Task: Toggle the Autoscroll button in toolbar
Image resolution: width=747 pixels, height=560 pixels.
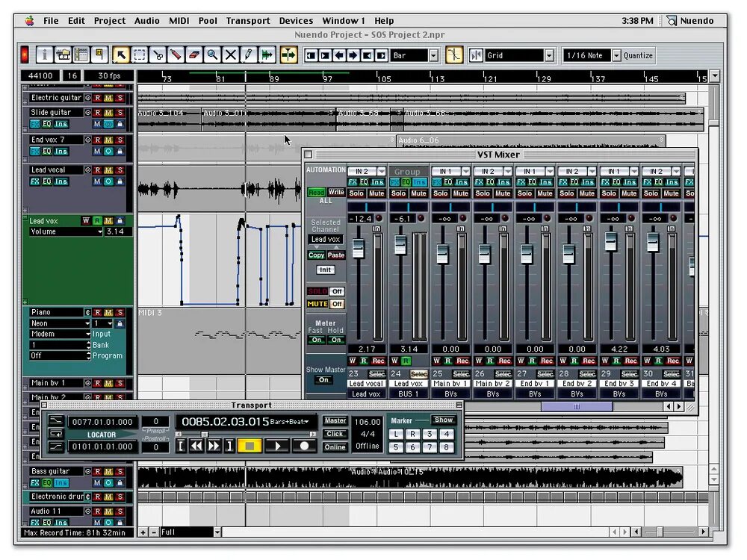Action: point(288,55)
